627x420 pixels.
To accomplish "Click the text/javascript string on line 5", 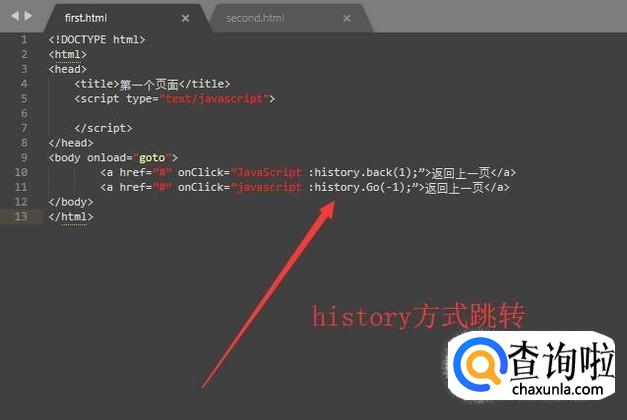I will [216, 98].
